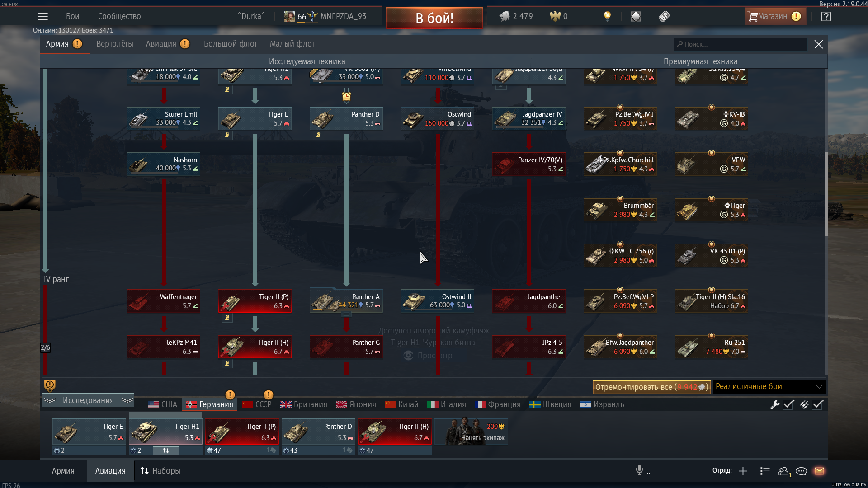868x488 pixels.
Task: Select the Япония nation tab
Action: (x=356, y=404)
